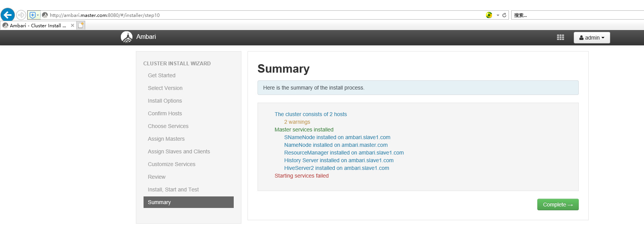Go to the Install Options wizard step
The width and height of the screenshot is (644, 251).
pyautogui.click(x=165, y=101)
